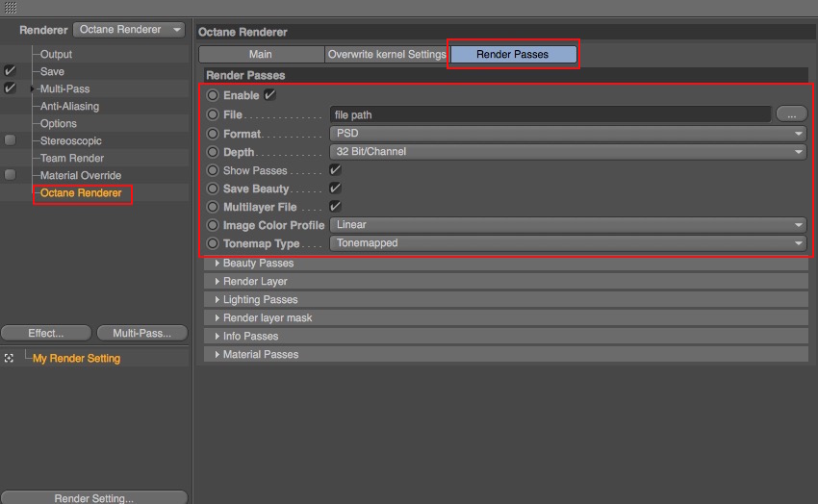Open the Format dropdown showing PSD
Image resolution: width=818 pixels, height=504 pixels.
[x=568, y=134]
